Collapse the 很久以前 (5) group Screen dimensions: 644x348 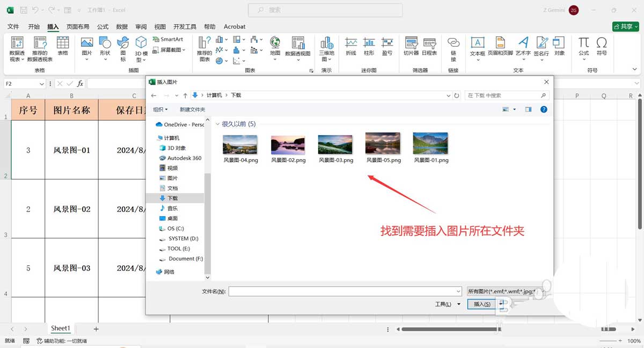217,124
